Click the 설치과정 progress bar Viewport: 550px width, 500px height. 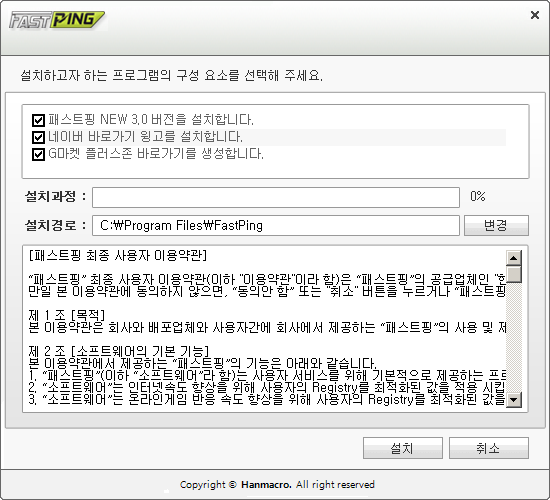[x=276, y=197]
